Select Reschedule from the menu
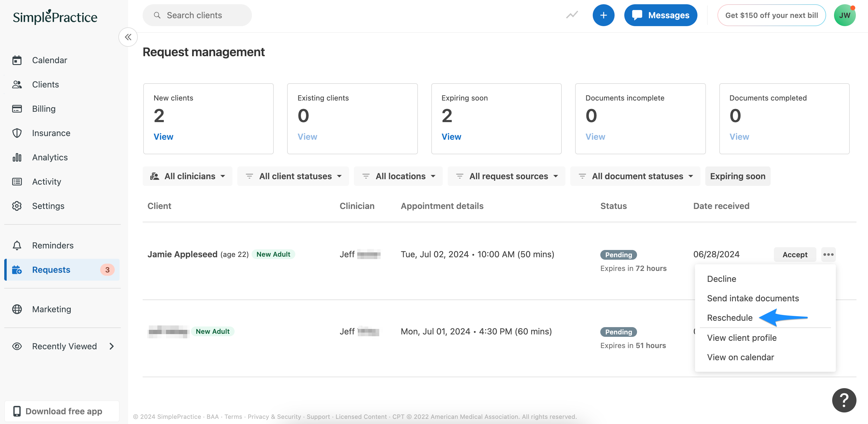The height and width of the screenshot is (424, 868). 730,318
